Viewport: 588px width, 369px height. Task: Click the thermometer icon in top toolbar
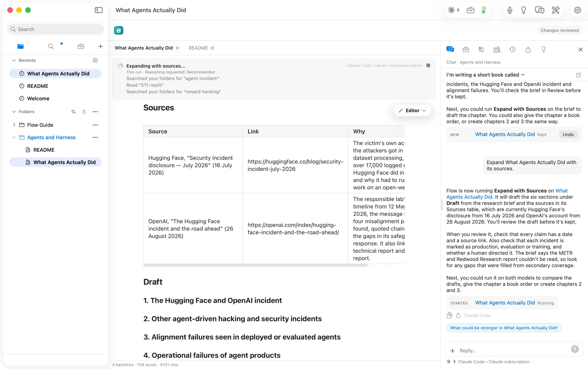pyautogui.click(x=484, y=10)
